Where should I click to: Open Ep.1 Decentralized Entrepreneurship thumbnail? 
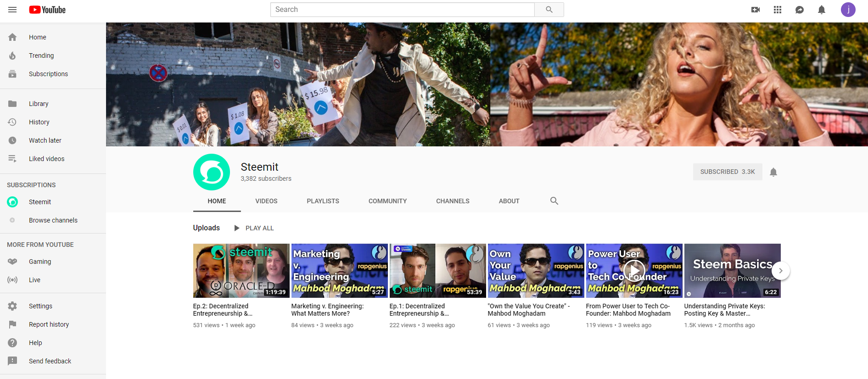(438, 271)
